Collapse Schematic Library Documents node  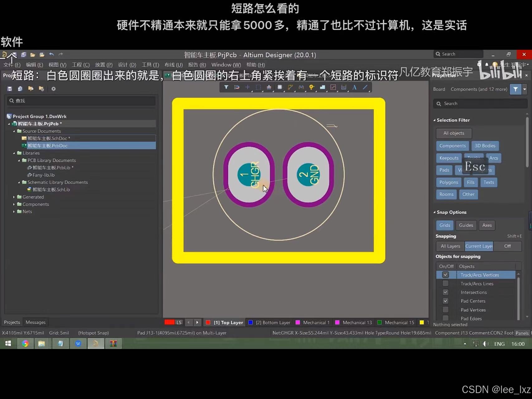19,182
